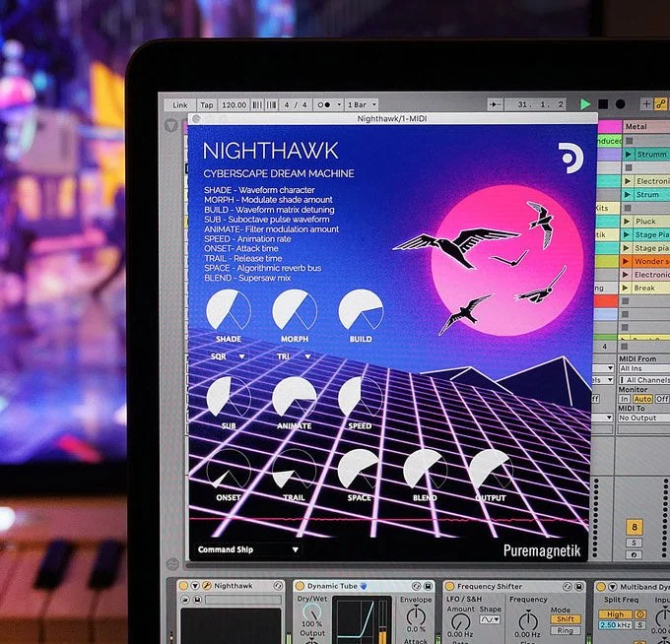Launch the Break clip
Viewport: 670px width, 644px height.
click(x=626, y=288)
